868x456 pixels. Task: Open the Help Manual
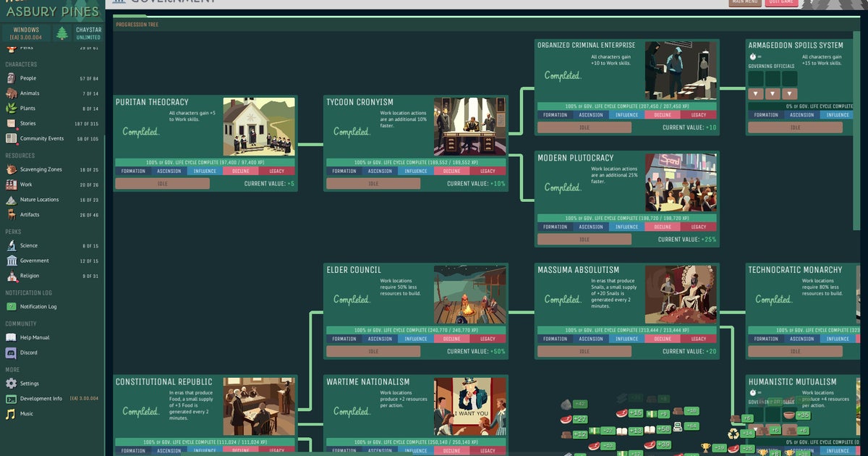34,337
